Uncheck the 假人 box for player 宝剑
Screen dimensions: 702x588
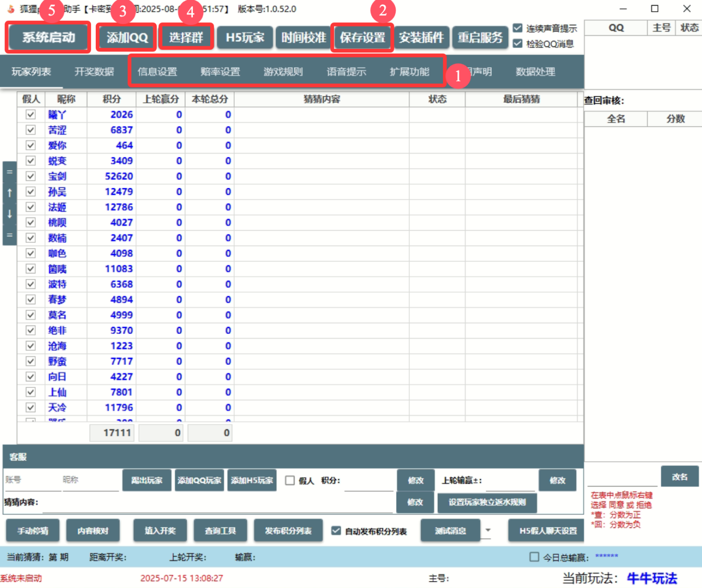(x=31, y=176)
